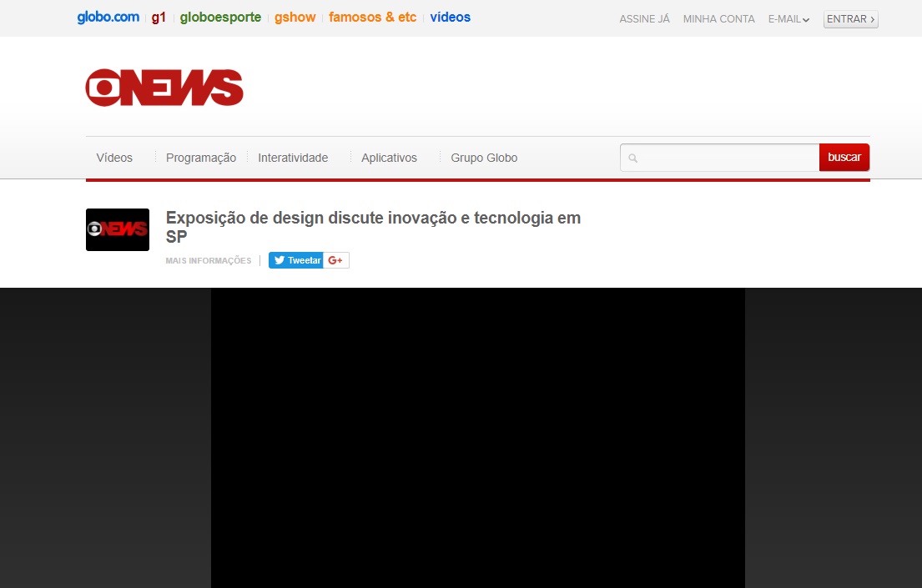Open the Vídeos navigation menu

[114, 158]
